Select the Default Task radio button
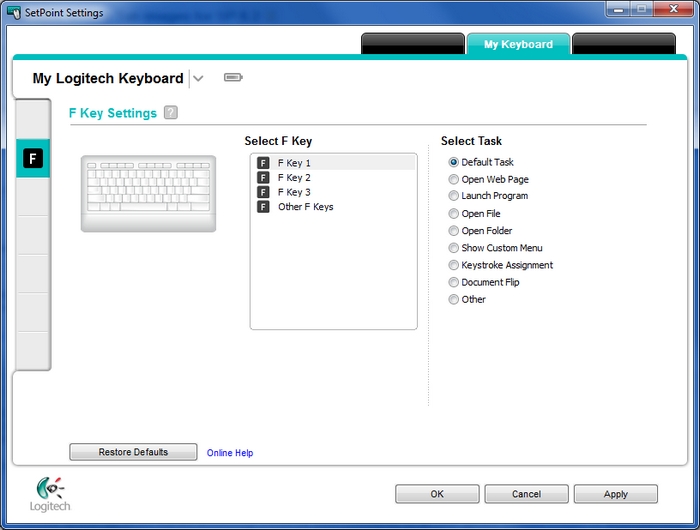The height and width of the screenshot is (530, 700). point(454,162)
